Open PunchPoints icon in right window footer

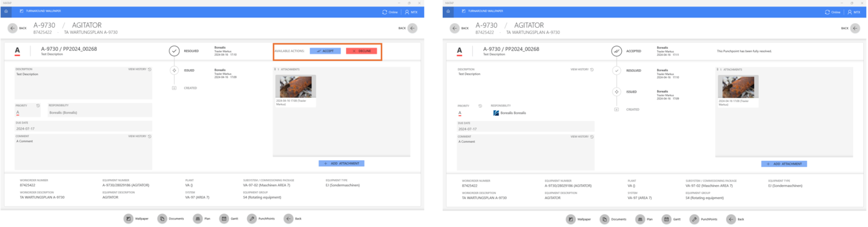pos(694,219)
